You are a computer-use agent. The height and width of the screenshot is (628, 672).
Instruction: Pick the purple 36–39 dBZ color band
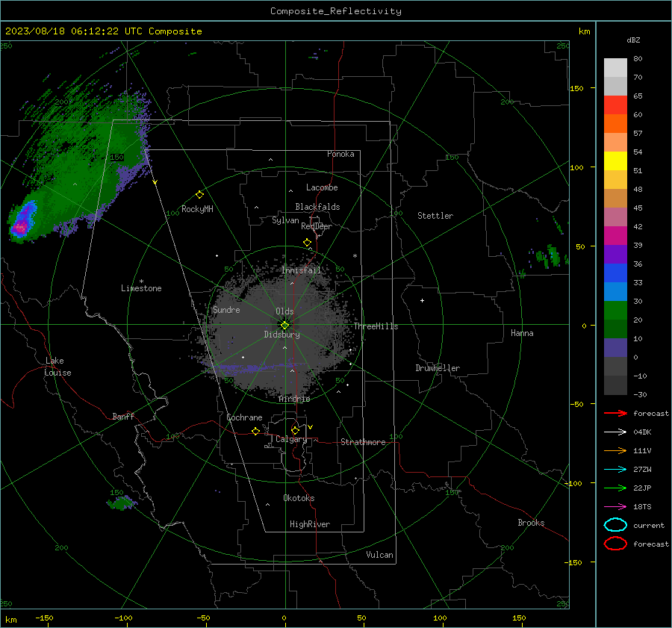click(x=615, y=255)
